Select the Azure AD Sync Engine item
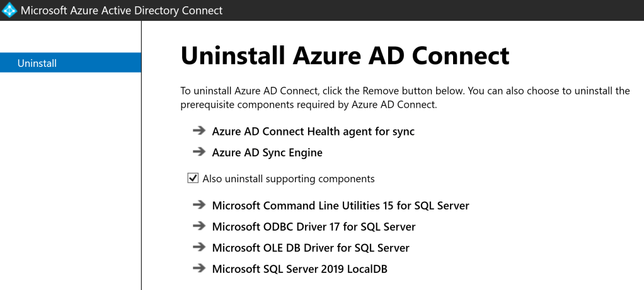 click(267, 153)
